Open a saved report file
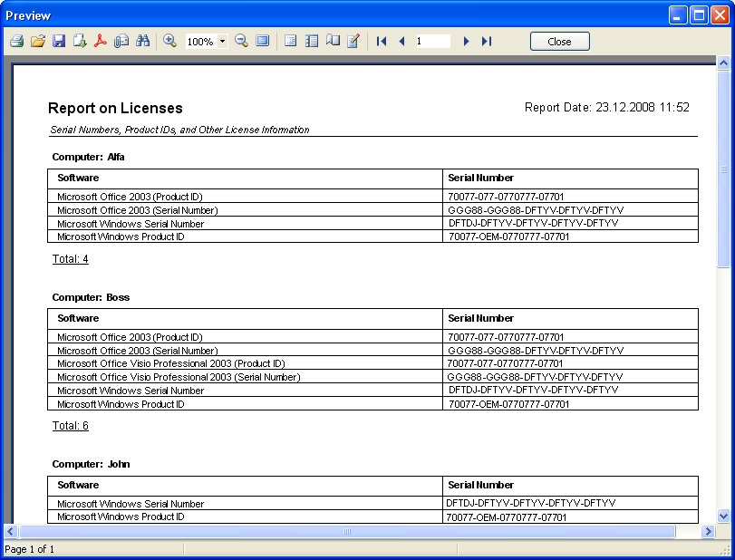The width and height of the screenshot is (735, 560). 38,42
